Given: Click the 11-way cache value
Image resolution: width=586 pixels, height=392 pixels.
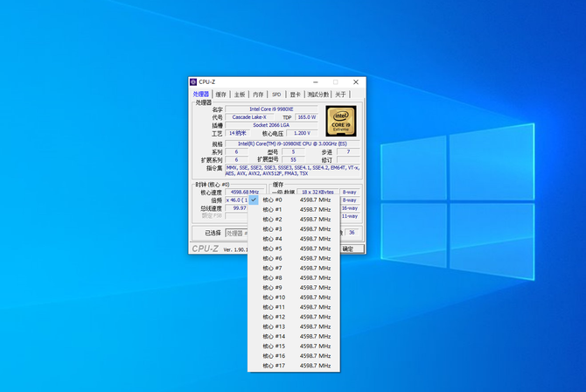Looking at the screenshot, I should pos(350,216).
